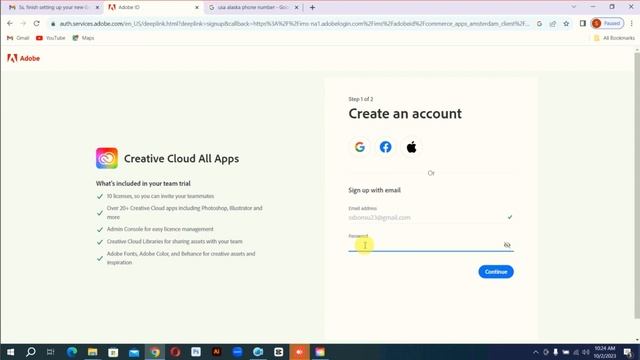Screen dimensions: 640x360
Task: Open File Explorer from taskbar
Action: pos(93,352)
